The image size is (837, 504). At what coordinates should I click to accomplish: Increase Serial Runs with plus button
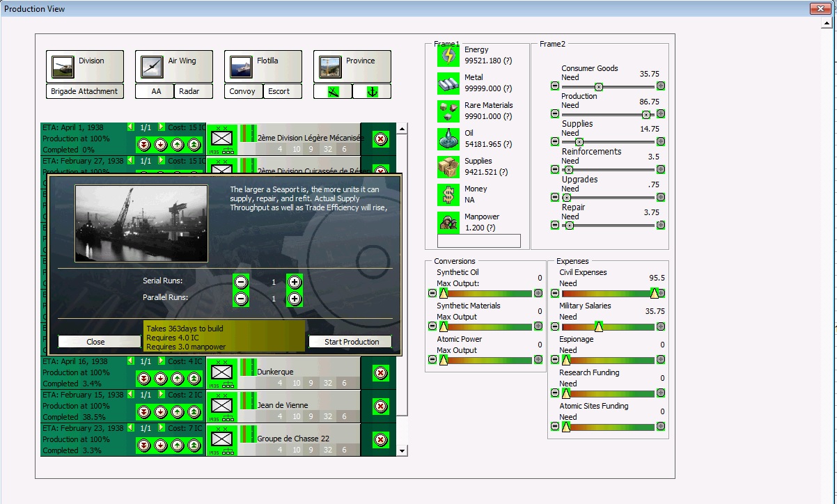point(295,282)
